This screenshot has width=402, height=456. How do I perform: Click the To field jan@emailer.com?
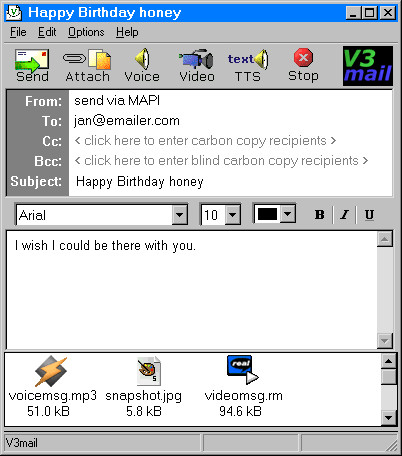tap(230, 120)
